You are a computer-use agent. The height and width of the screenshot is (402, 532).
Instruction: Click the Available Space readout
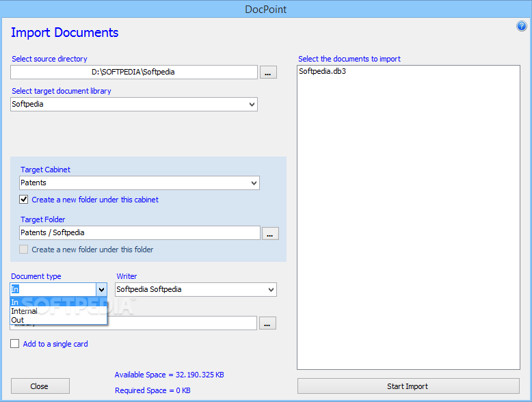click(x=170, y=375)
